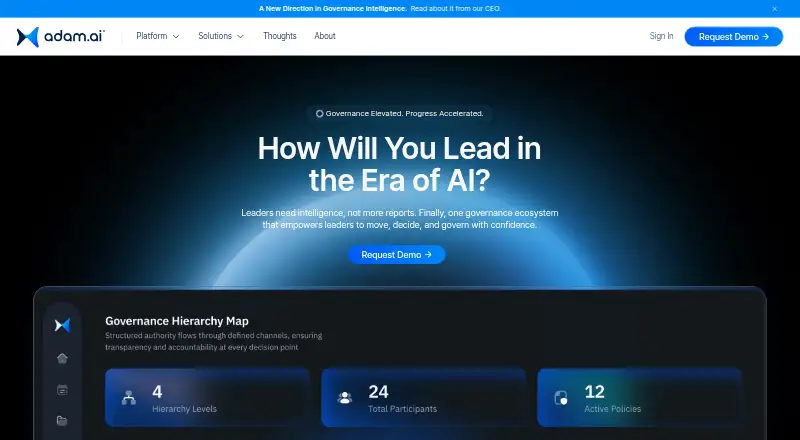Click the 'Governance Elevated. Progress Accelerated.' badge
This screenshot has height=440, width=800.
point(399,114)
